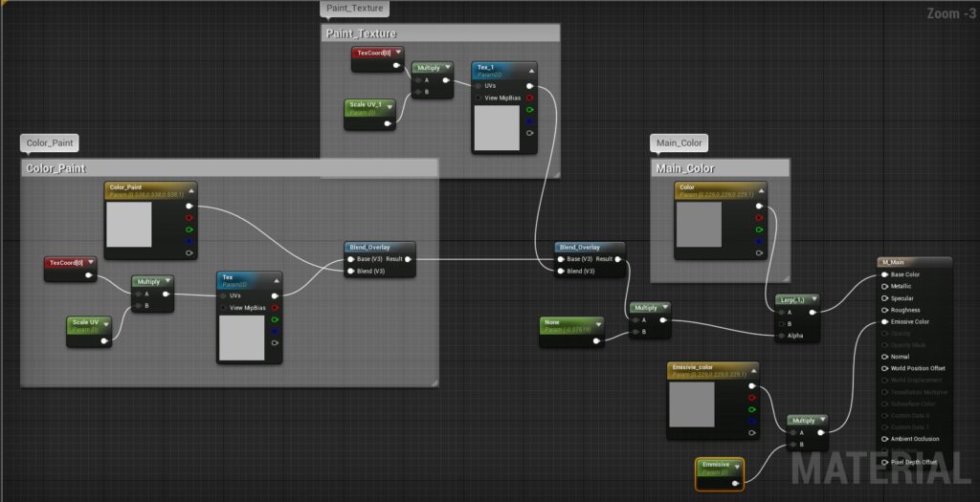
Task: Click the green channel output pin on Tex_1
Action: (x=530, y=110)
